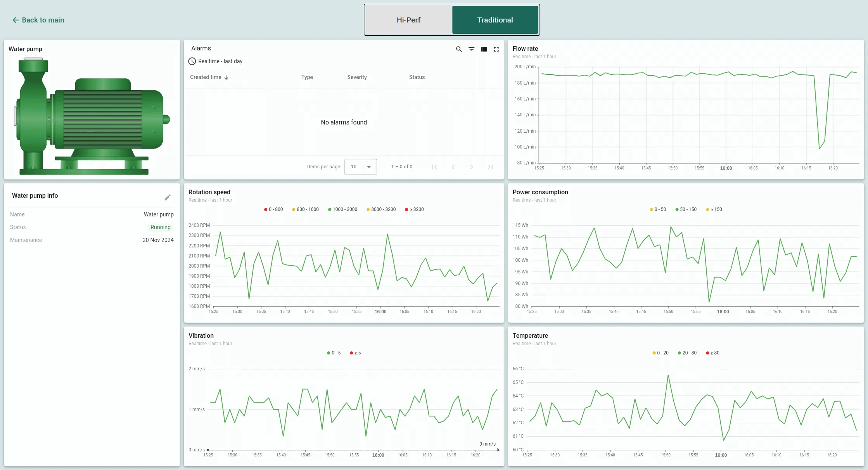
Task: Toggle 0 - 800 rotation speed legend
Action: (274, 209)
